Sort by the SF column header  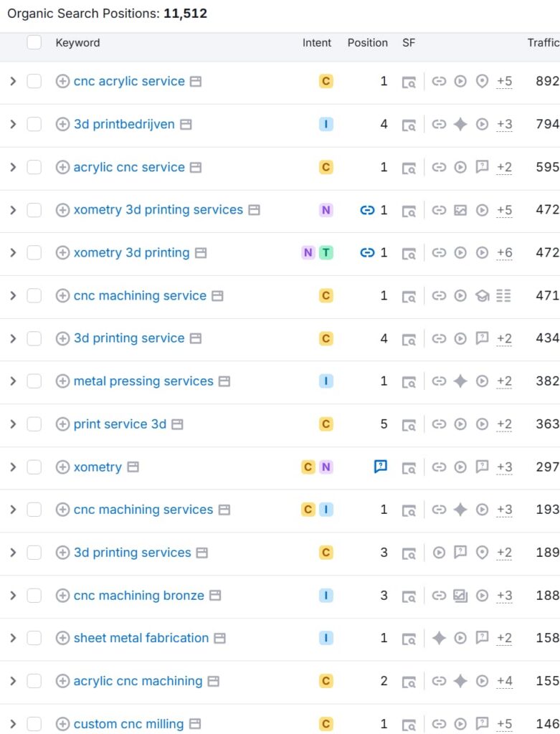pyautogui.click(x=408, y=42)
